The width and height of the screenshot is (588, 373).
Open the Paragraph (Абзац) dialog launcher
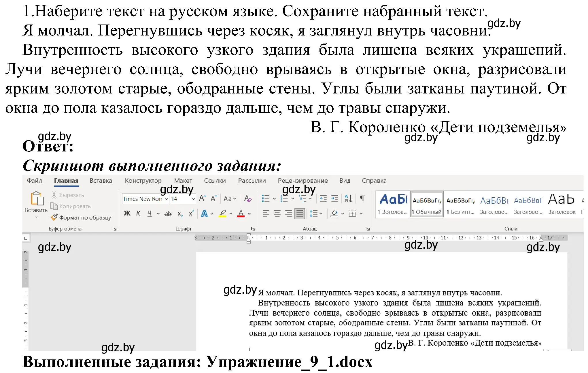368,228
